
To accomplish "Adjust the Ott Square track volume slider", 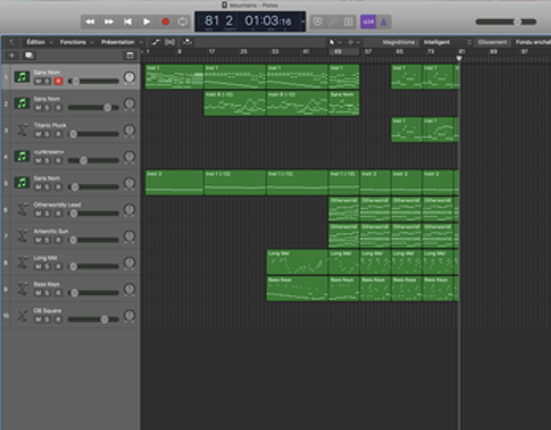I will click(93, 319).
